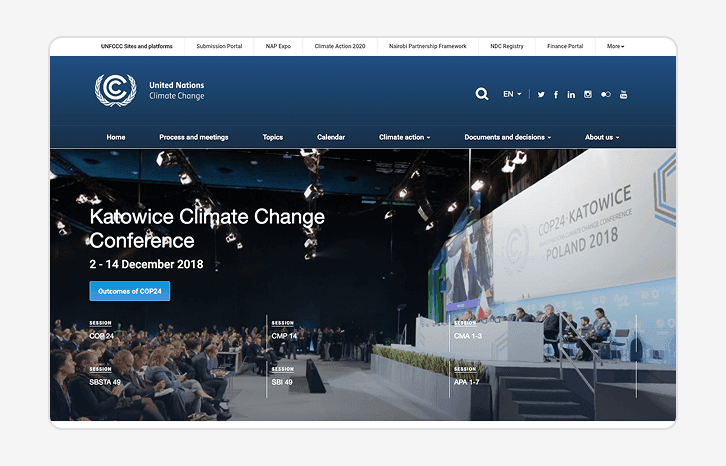
Task: Click the Outcomes of COP24 button
Action: coord(130,291)
